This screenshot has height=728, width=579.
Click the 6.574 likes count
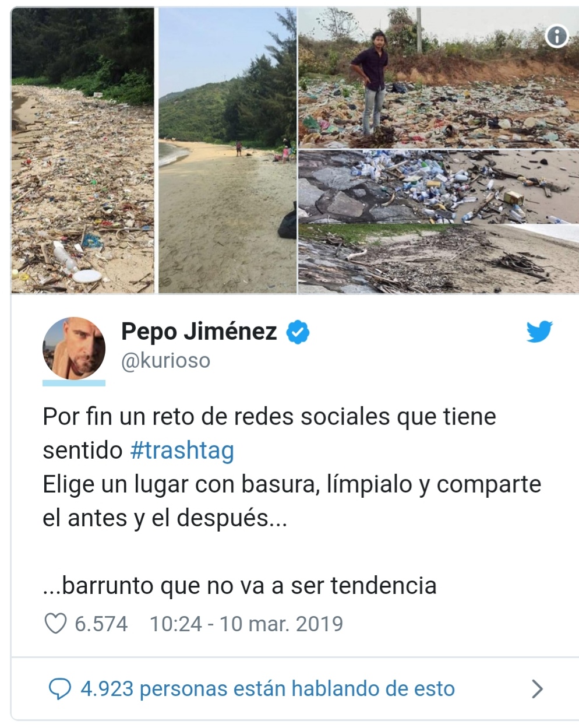click(x=101, y=624)
